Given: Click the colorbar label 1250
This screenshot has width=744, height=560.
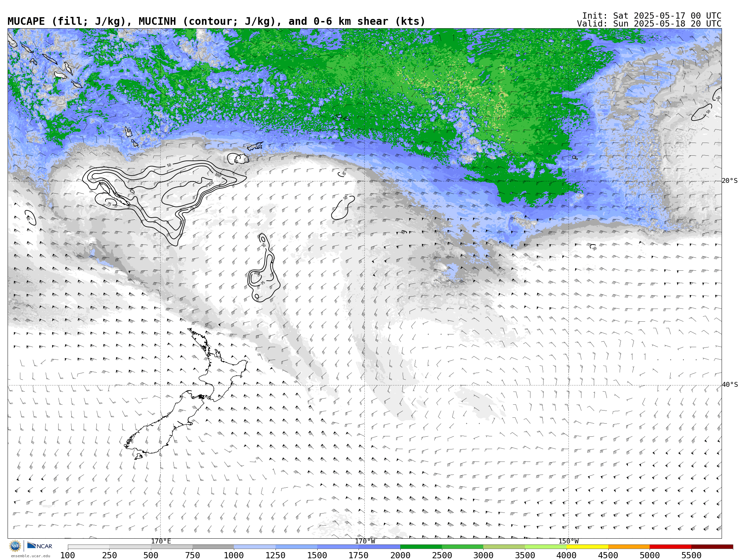Looking at the screenshot, I should pyautogui.click(x=276, y=555).
